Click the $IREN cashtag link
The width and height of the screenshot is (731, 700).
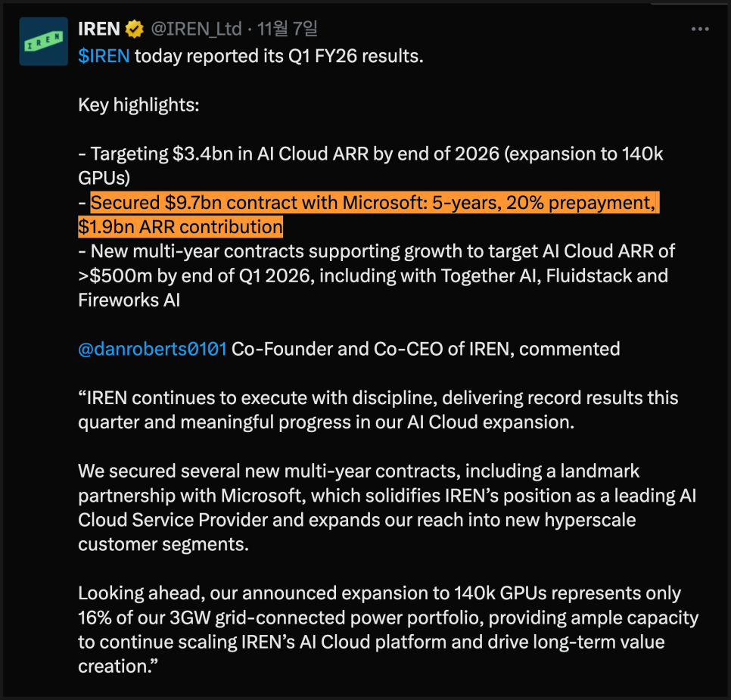(x=104, y=57)
